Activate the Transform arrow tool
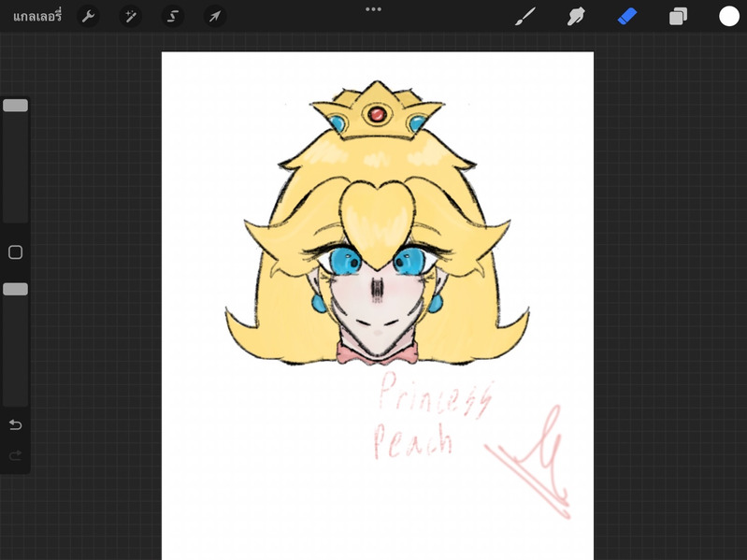The width and height of the screenshot is (747, 560). coord(215,17)
